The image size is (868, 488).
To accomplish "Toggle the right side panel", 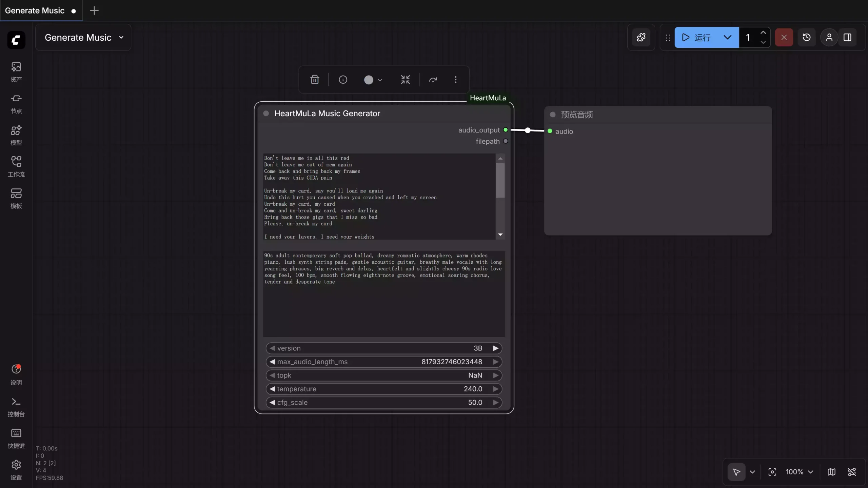I will 847,37.
